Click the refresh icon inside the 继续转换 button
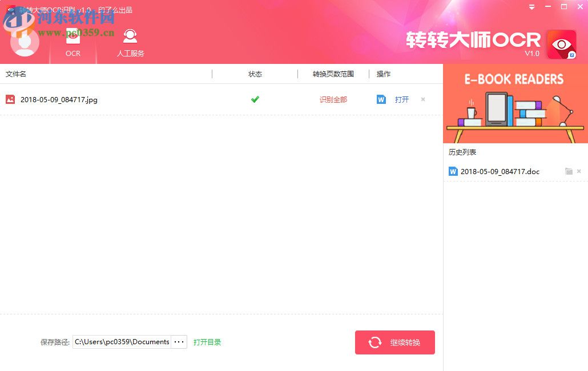The width and height of the screenshot is (588, 371). (375, 342)
